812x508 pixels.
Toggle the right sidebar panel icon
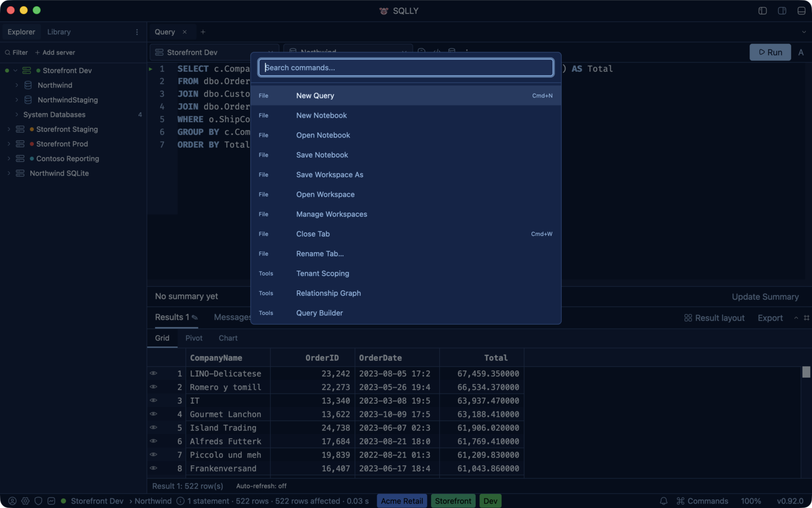(782, 11)
